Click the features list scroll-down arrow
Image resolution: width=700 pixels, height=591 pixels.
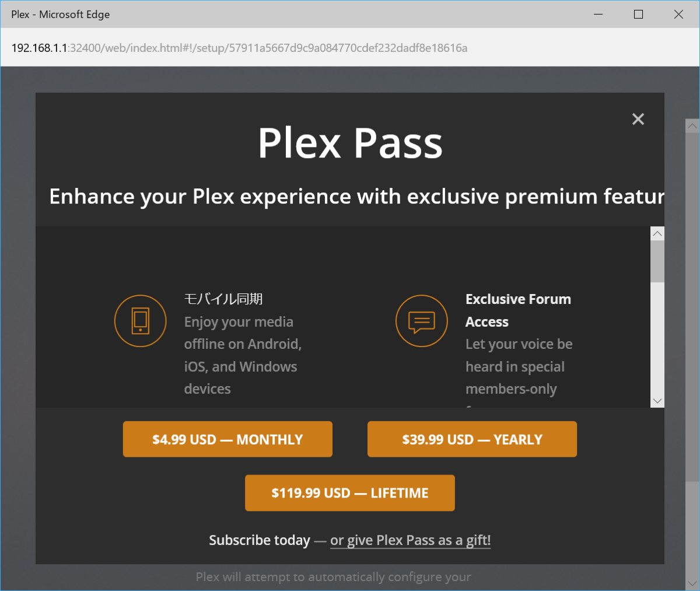click(x=657, y=401)
